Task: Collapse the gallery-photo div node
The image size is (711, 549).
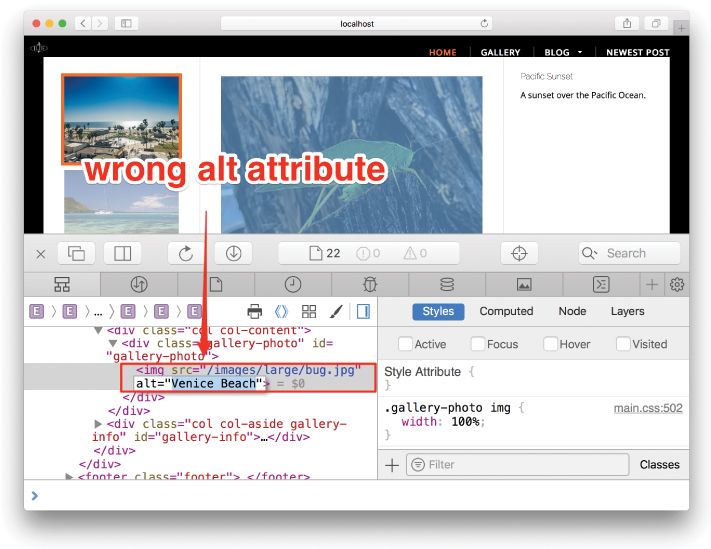Action: point(113,343)
